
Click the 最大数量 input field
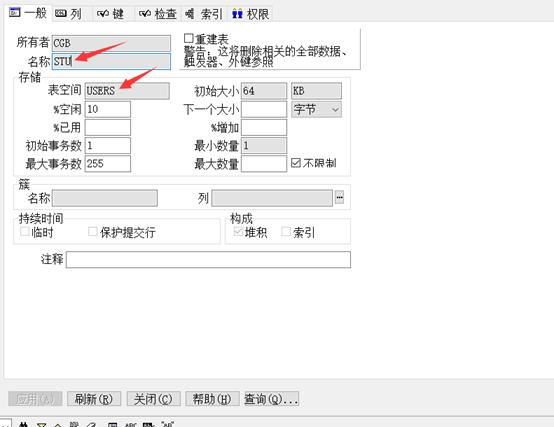point(264,164)
